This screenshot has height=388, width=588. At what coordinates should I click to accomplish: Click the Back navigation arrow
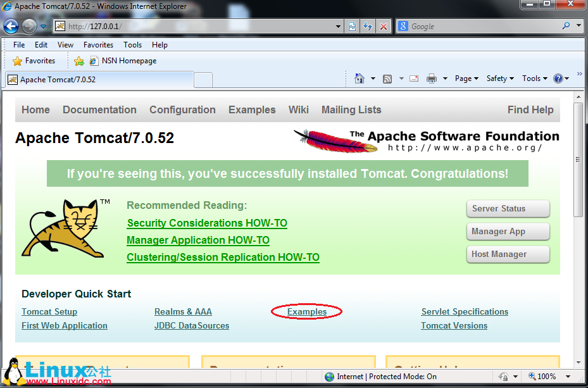point(10,26)
